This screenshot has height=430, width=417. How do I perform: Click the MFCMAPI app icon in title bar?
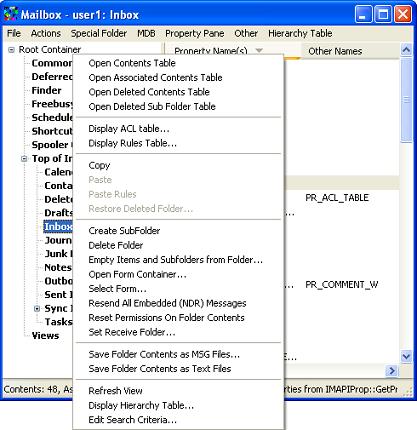(x=11, y=15)
